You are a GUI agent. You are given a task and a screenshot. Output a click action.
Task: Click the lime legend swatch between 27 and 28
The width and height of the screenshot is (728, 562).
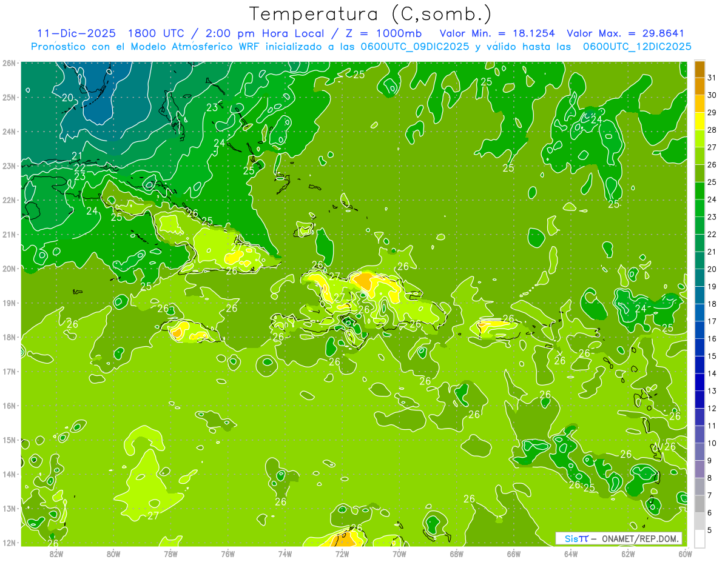699,139
